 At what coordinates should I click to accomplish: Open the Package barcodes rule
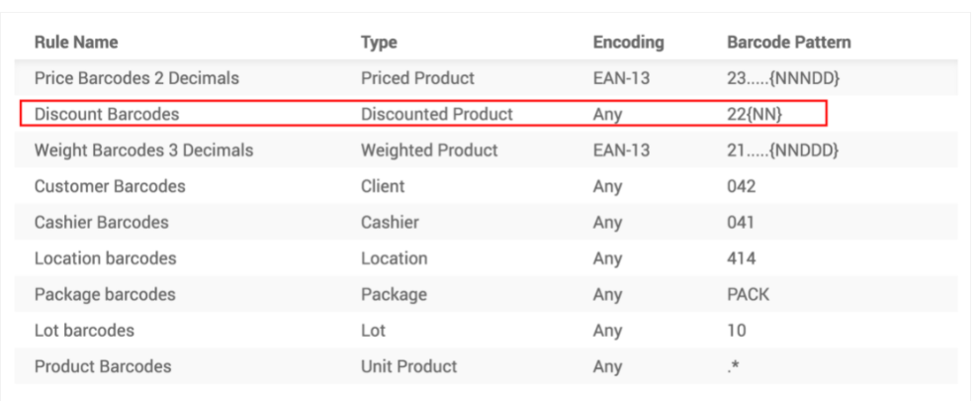click(486, 294)
